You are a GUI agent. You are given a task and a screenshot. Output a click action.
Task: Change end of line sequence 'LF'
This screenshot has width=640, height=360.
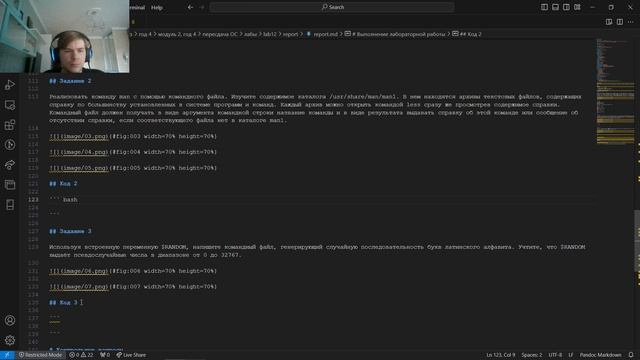coord(571,355)
